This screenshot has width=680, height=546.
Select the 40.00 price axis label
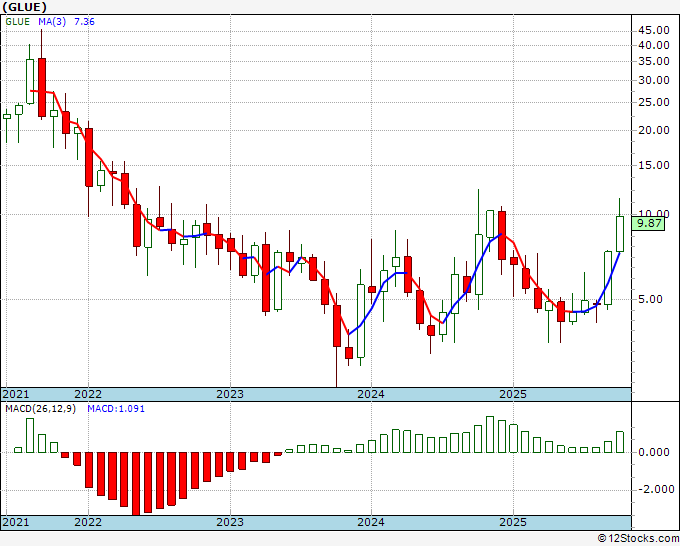tap(654, 45)
